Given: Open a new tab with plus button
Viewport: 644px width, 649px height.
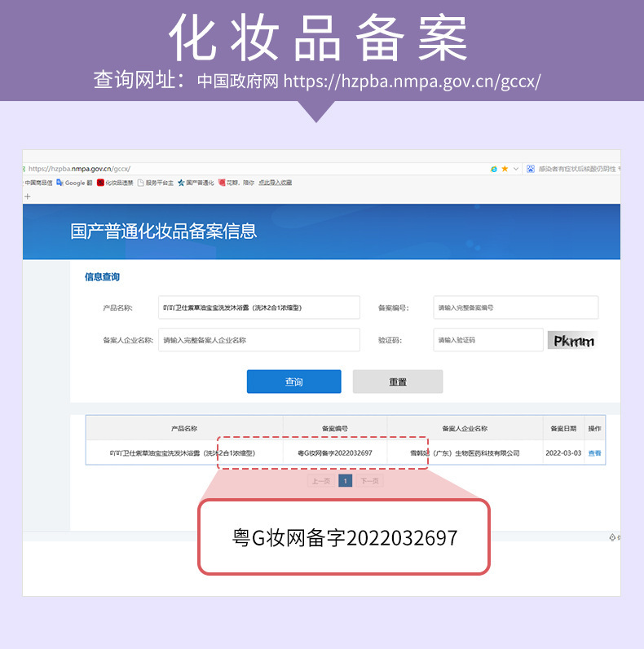Looking at the screenshot, I should click(28, 196).
